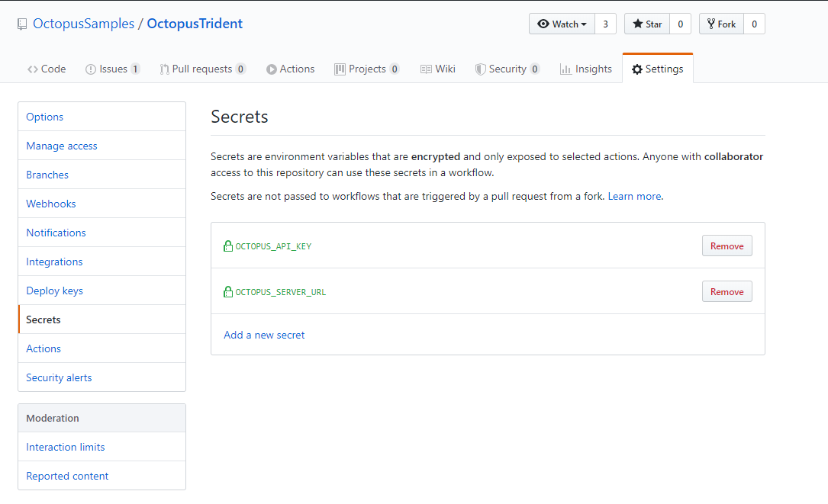Click the repository book icon near OctopusSamples

click(x=22, y=24)
